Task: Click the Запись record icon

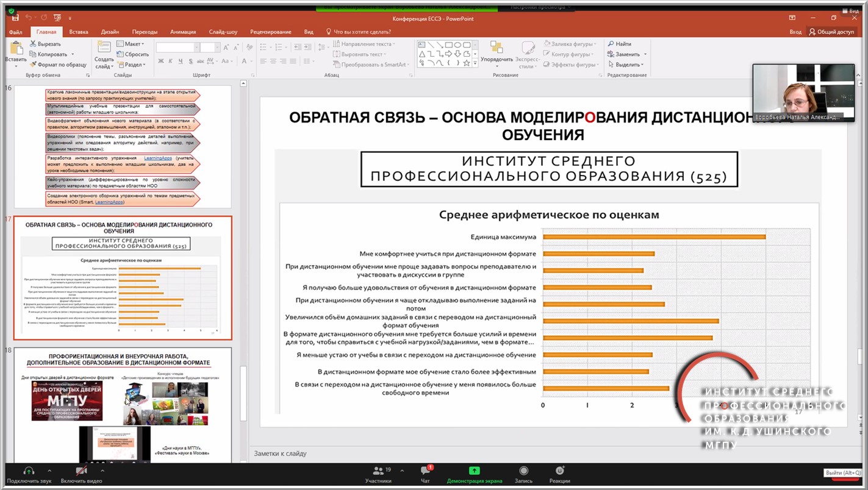Action: pyautogui.click(x=523, y=471)
